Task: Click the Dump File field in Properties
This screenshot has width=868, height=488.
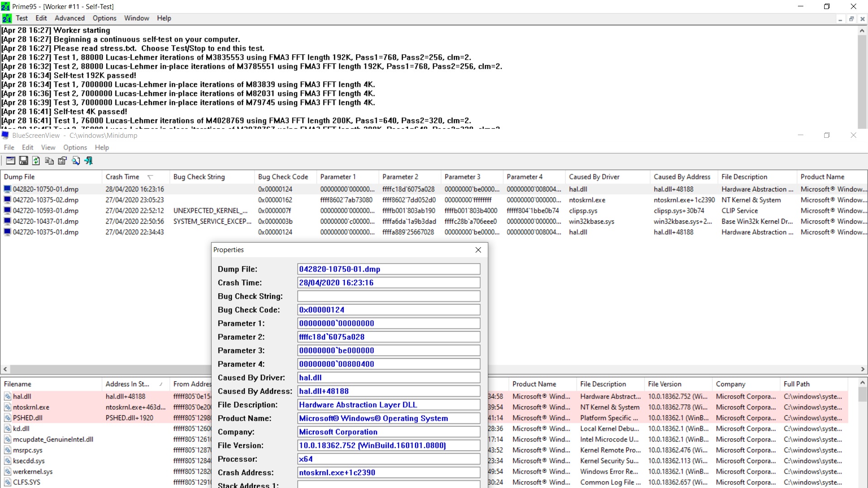Action: click(389, 269)
